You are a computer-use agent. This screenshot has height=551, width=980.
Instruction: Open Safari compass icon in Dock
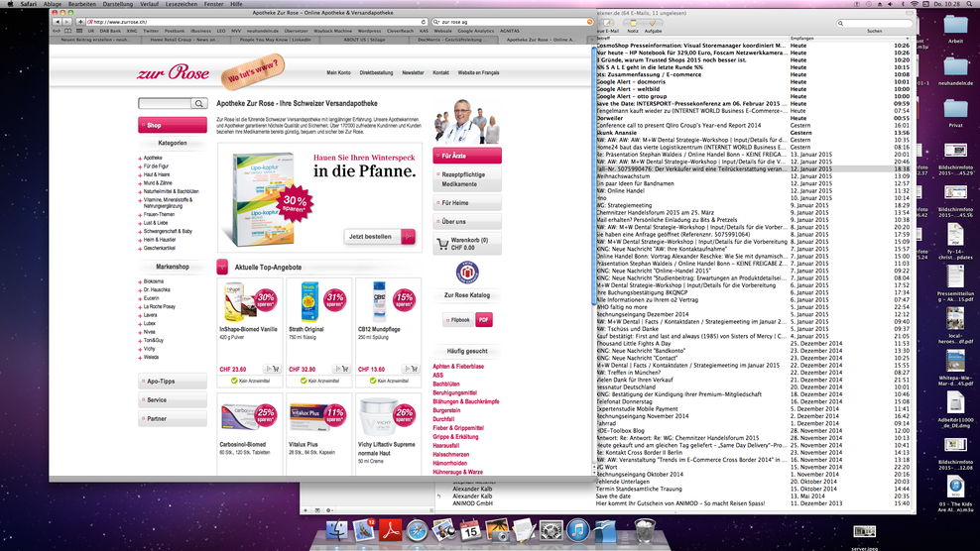pyautogui.click(x=417, y=531)
